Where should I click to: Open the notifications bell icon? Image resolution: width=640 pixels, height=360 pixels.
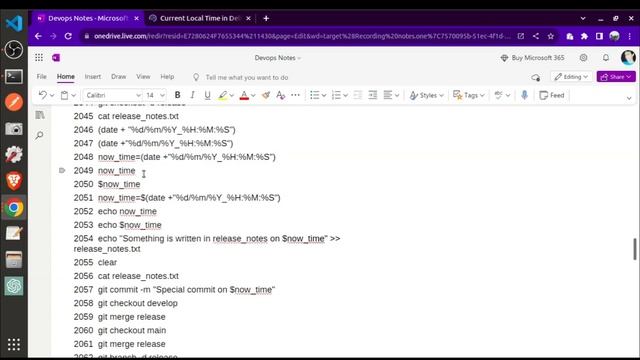606,58
